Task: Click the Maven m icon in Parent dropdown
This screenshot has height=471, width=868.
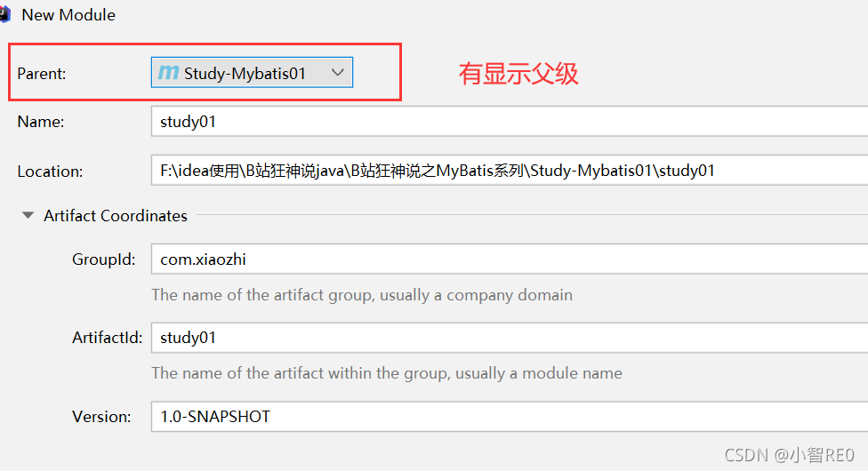Action: (x=168, y=73)
